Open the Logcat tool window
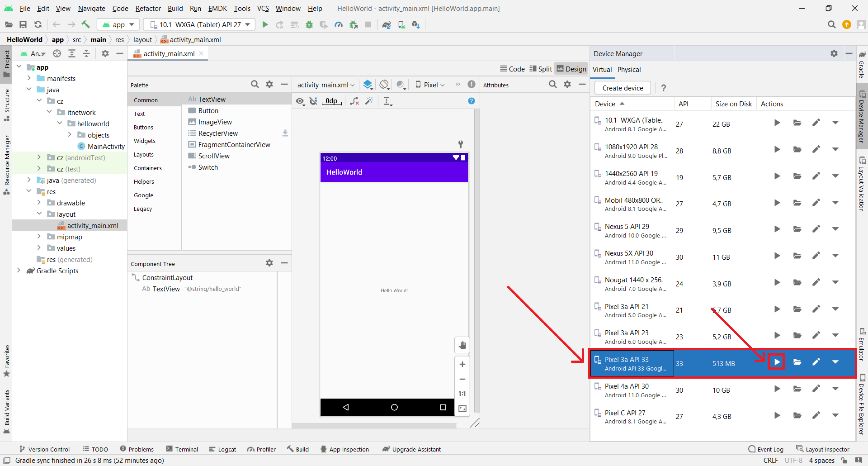 pyautogui.click(x=222, y=449)
